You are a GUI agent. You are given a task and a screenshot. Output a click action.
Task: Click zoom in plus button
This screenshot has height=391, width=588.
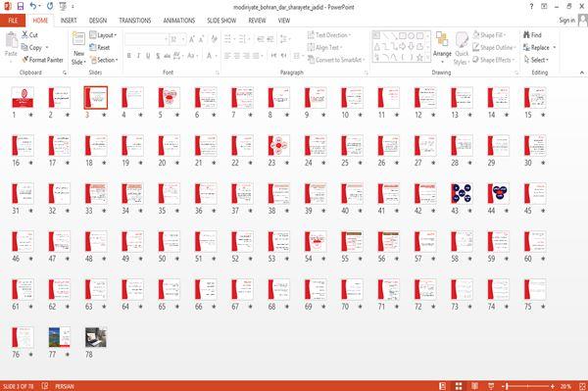(553, 386)
